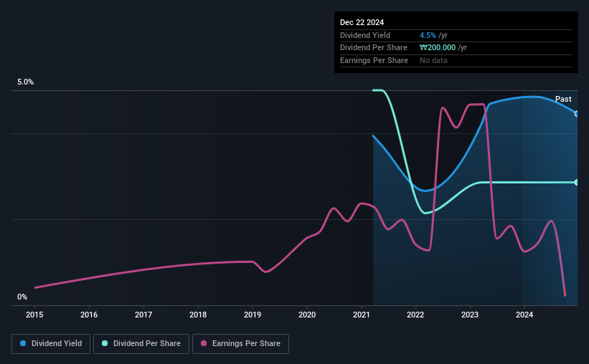Click the Dividend Yield endpoint marker on chart

pyautogui.click(x=576, y=114)
